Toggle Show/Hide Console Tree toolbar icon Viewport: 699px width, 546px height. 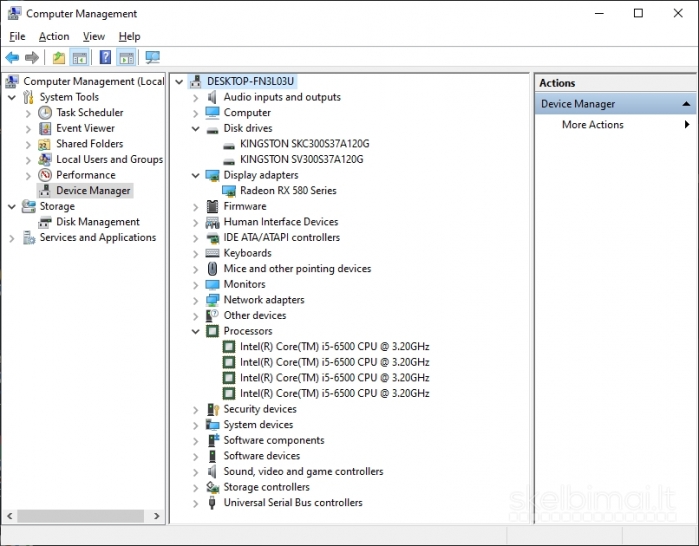[x=79, y=57]
